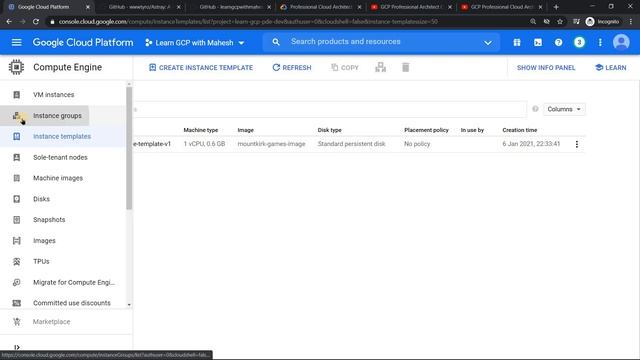Click the Compute Engine chip icon
The width and height of the screenshot is (640, 360).
tap(16, 67)
